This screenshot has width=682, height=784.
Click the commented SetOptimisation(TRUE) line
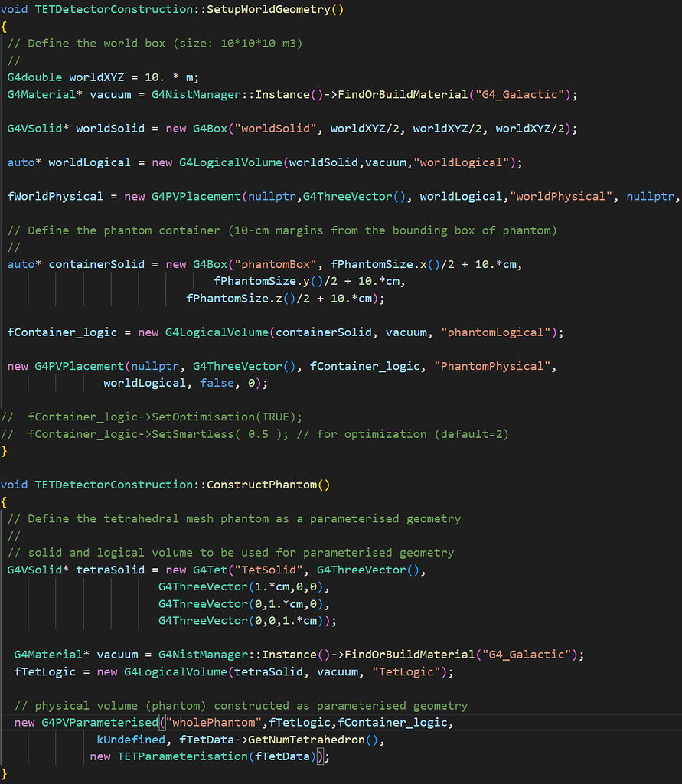(x=165, y=416)
